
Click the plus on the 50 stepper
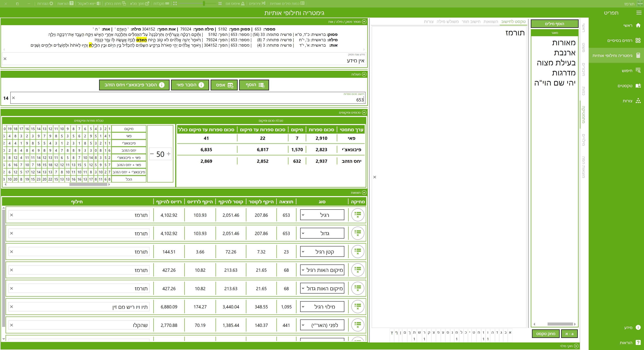[x=169, y=154]
